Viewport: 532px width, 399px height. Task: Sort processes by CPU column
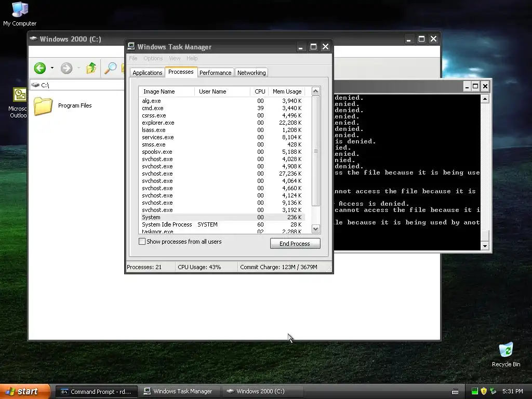pyautogui.click(x=259, y=91)
